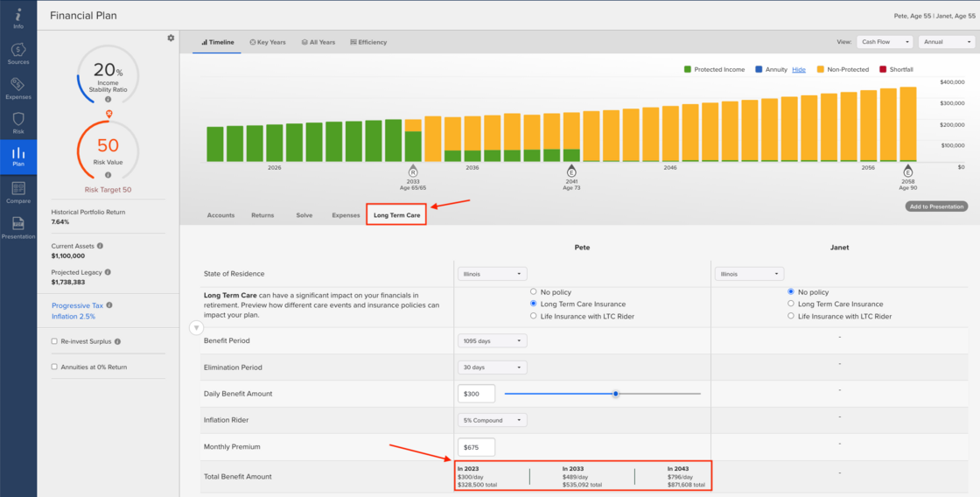Select Life Insurance with LTC Rider for Pete

pos(533,317)
